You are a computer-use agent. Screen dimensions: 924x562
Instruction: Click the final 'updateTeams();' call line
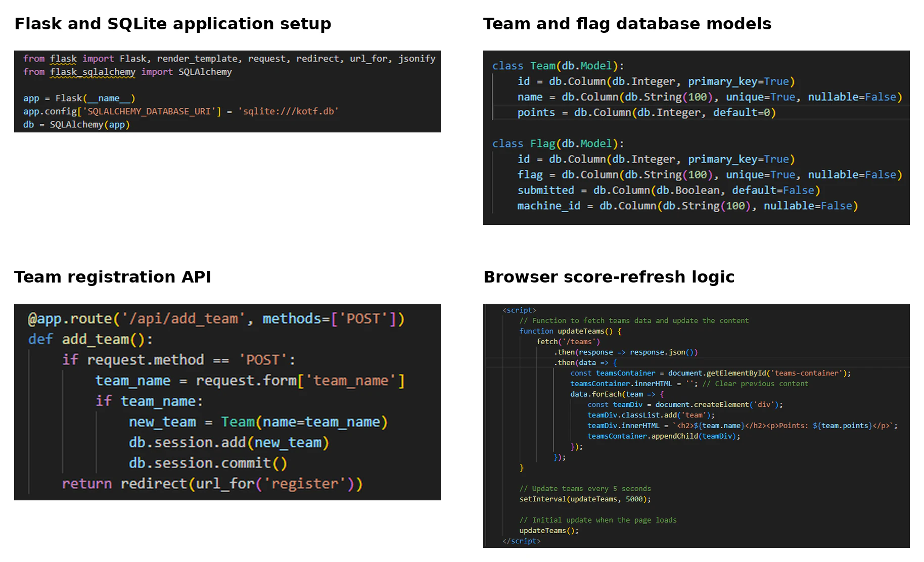549,531
